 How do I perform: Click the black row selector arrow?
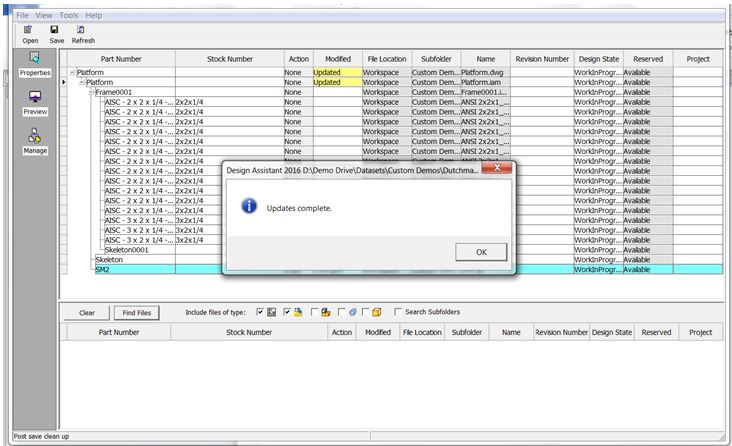[x=64, y=82]
